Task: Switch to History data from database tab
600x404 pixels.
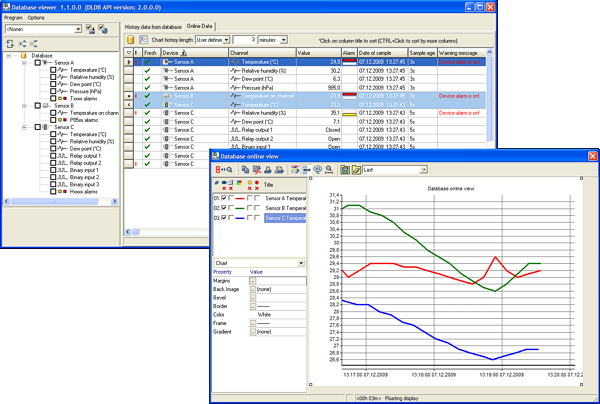Action: pos(153,27)
